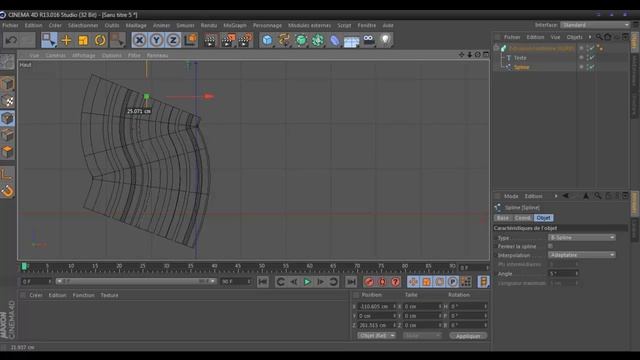Open the spline Type dropdown

point(582,238)
